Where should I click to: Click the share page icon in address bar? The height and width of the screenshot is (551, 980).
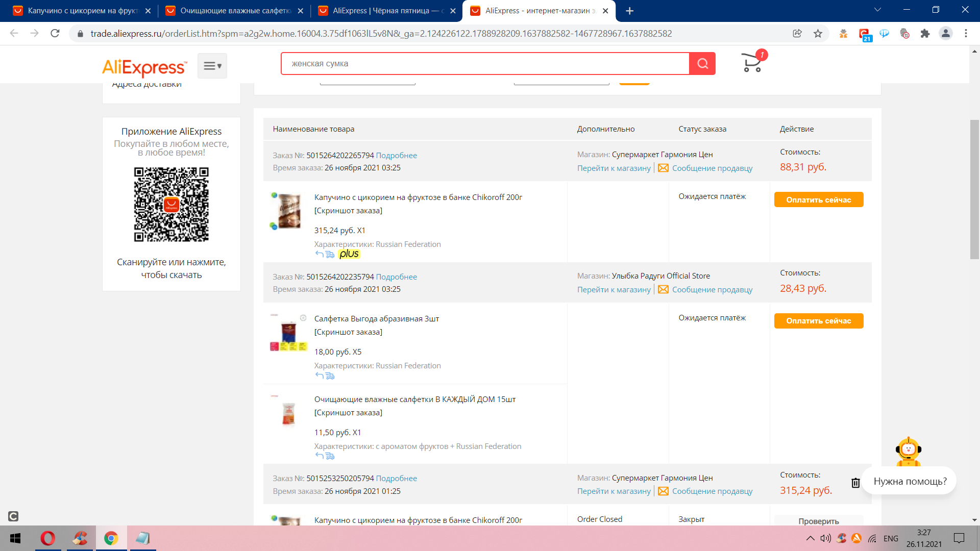click(797, 33)
